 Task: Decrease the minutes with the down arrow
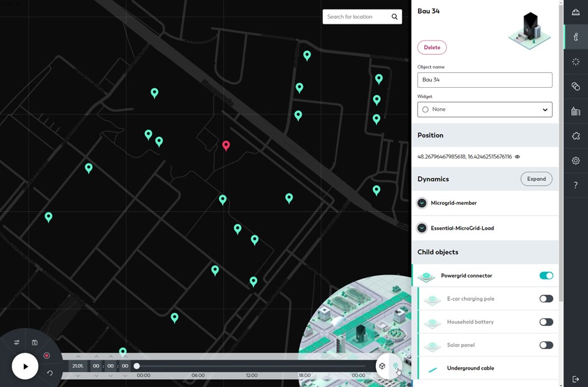point(111,375)
